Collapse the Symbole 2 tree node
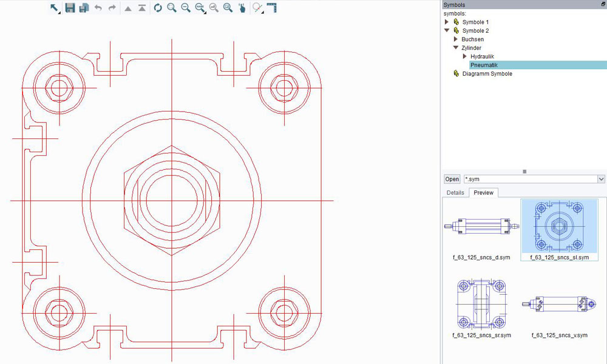The image size is (607, 364). (x=447, y=30)
